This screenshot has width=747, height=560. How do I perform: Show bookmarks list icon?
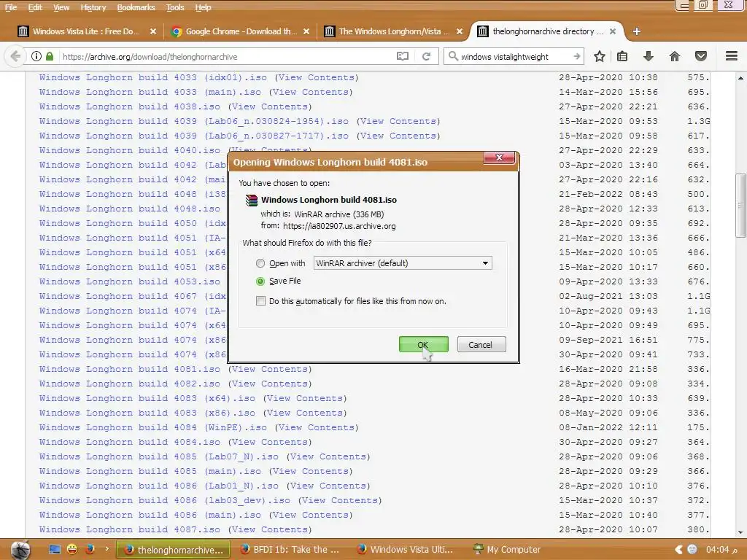point(622,56)
